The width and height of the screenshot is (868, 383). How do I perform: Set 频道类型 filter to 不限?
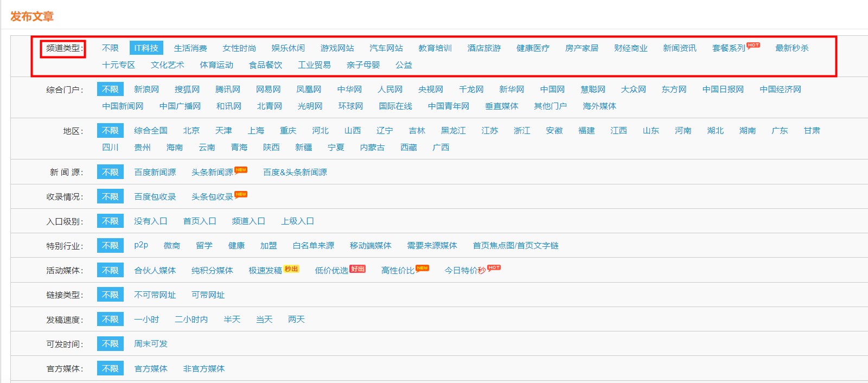(x=110, y=48)
